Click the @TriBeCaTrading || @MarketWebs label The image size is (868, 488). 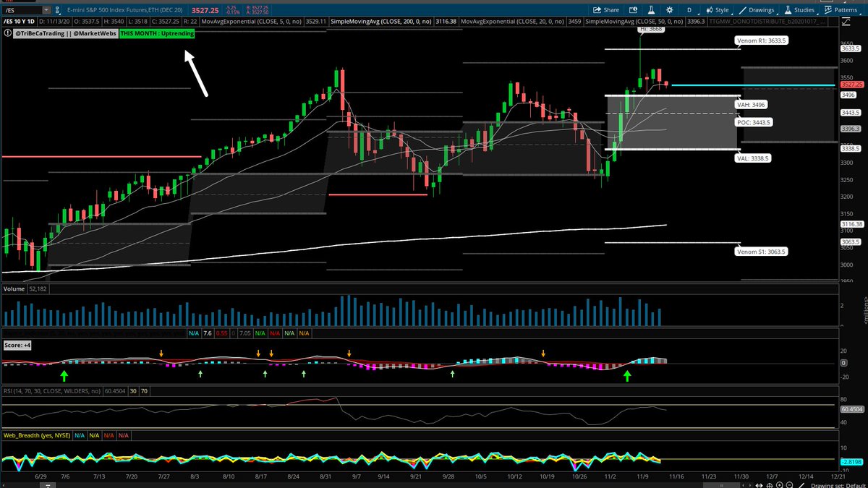(64, 33)
